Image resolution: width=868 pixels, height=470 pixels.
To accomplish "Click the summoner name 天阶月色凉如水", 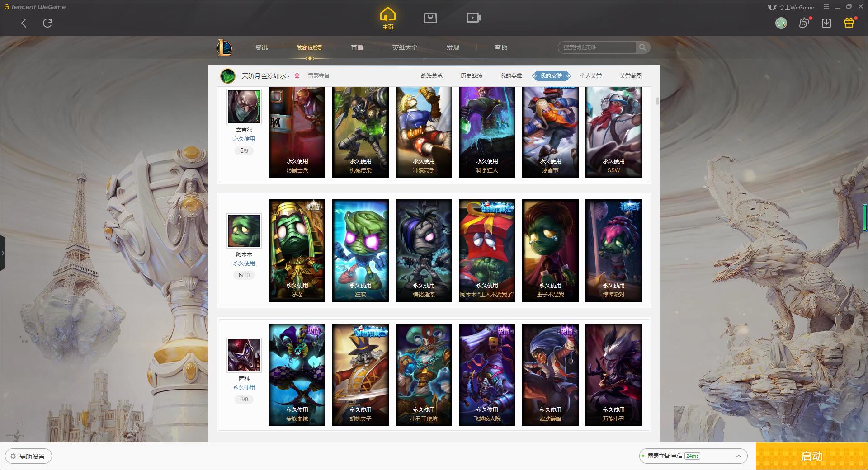I will (265, 76).
